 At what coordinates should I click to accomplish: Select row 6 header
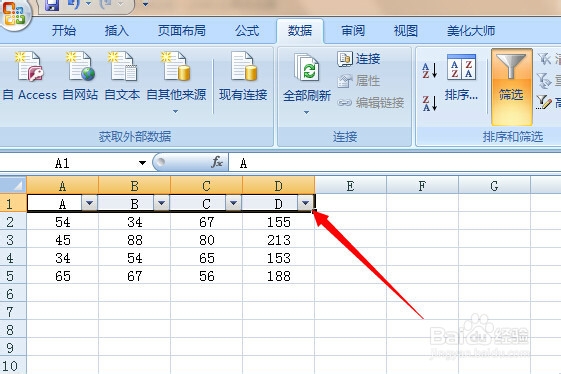13,294
